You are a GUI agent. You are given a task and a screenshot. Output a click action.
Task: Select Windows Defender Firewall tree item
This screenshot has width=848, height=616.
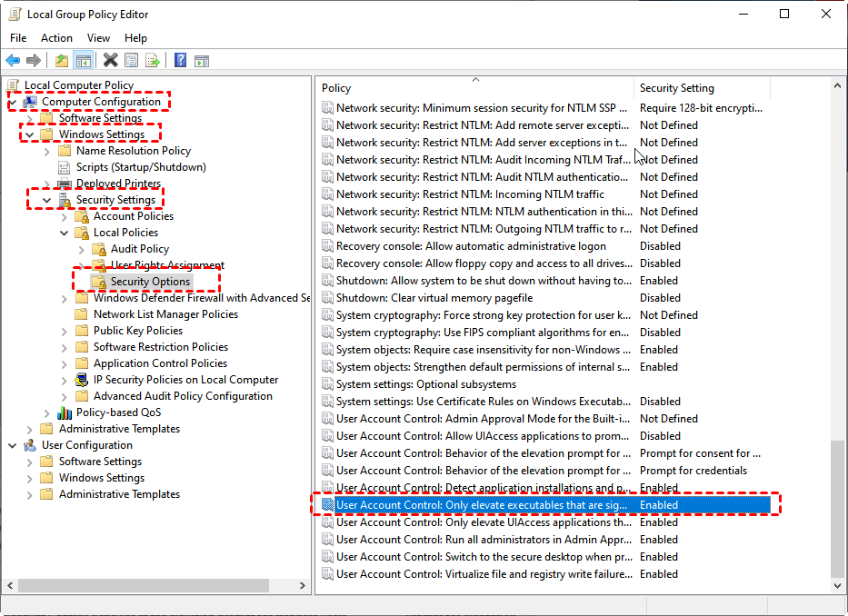(x=195, y=298)
